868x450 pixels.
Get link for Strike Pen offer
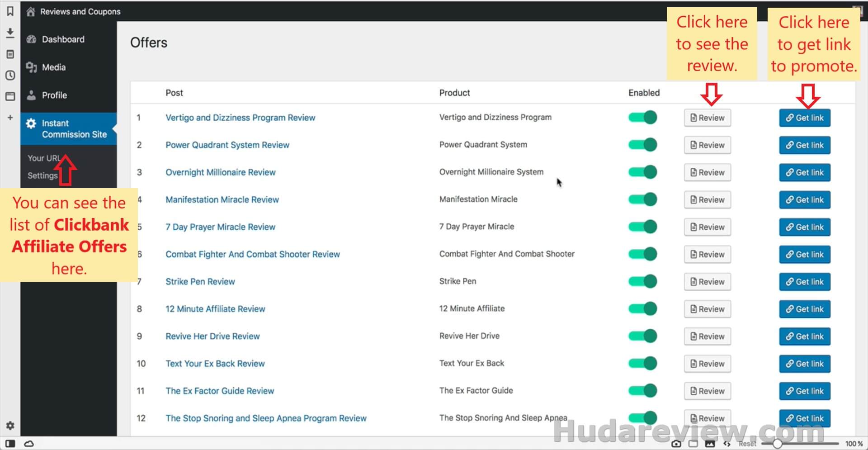coord(805,282)
